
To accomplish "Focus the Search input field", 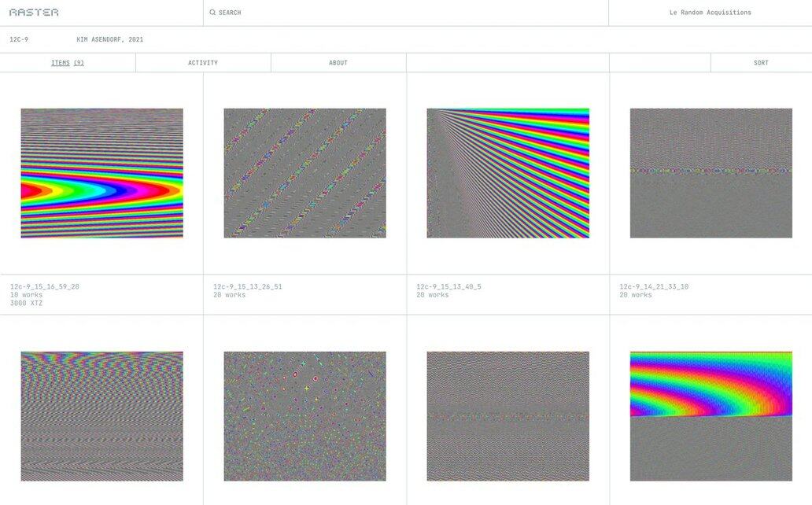I will click(393, 13).
